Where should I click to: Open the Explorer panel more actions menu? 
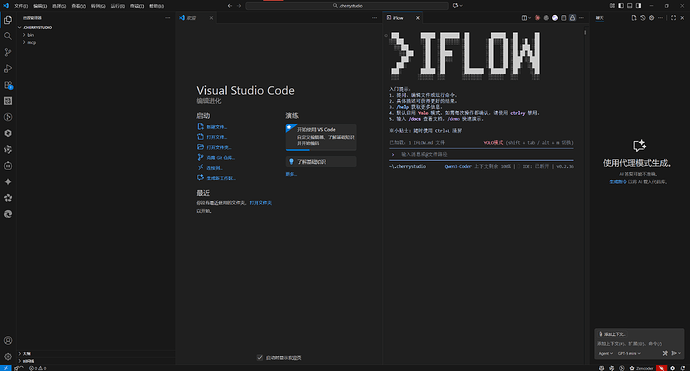point(168,18)
